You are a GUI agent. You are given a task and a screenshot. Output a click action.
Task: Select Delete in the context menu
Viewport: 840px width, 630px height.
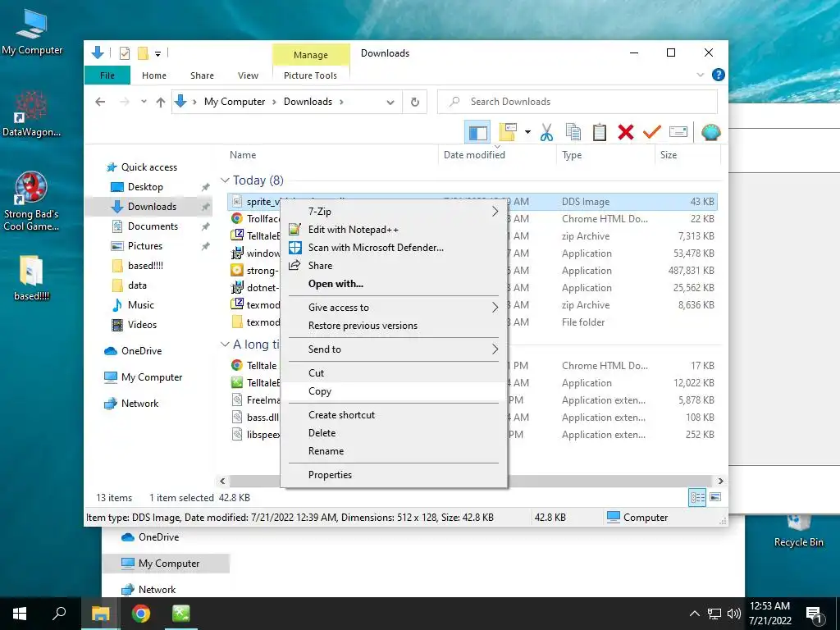395,433
